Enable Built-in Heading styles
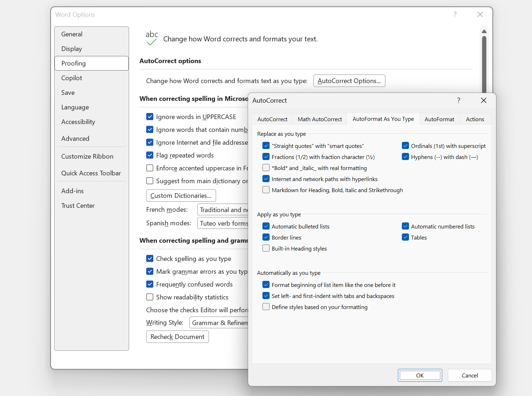532x396 pixels. pos(266,248)
